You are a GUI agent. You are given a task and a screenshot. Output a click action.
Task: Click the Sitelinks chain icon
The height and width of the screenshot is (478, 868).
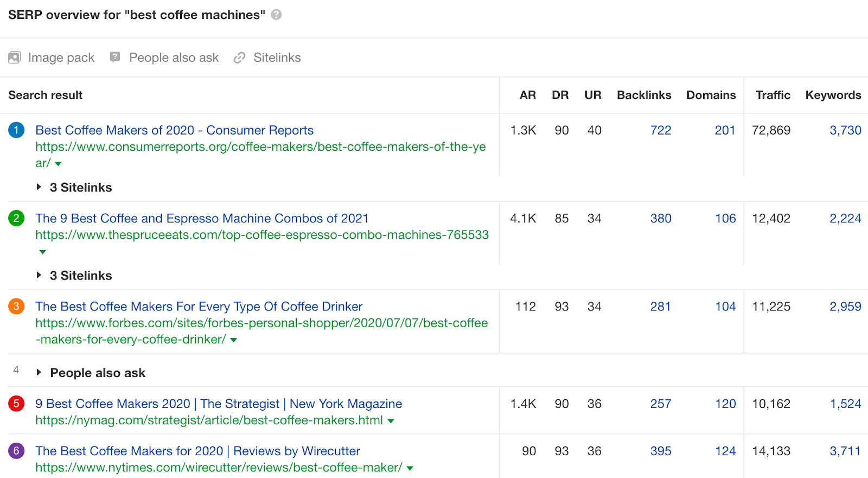coord(239,58)
